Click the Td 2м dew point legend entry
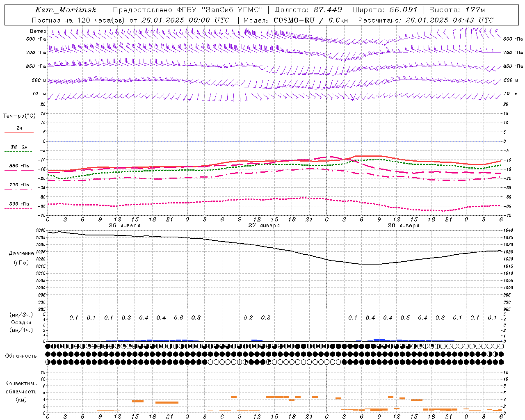 pos(19,147)
